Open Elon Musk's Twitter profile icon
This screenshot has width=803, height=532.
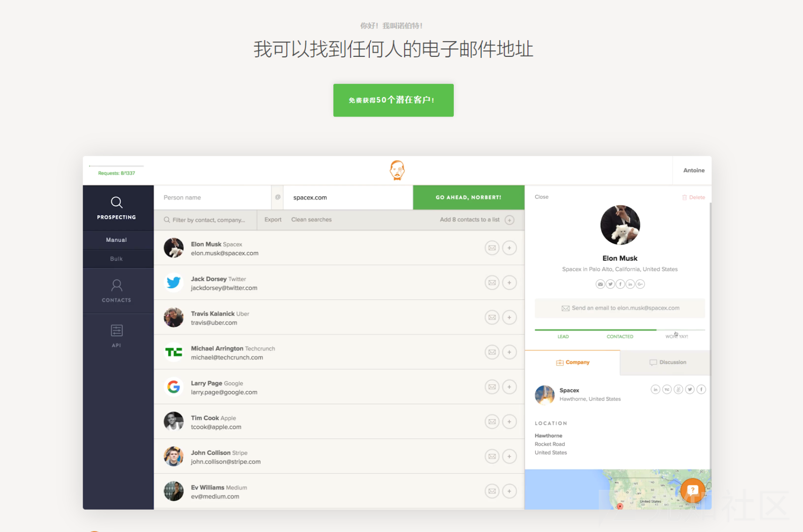[610, 284]
